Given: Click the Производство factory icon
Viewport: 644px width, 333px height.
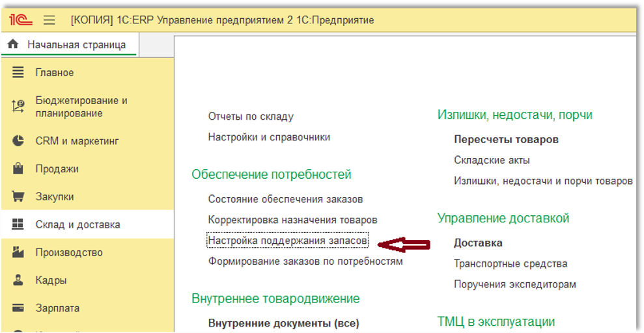Looking at the screenshot, I should point(18,252).
